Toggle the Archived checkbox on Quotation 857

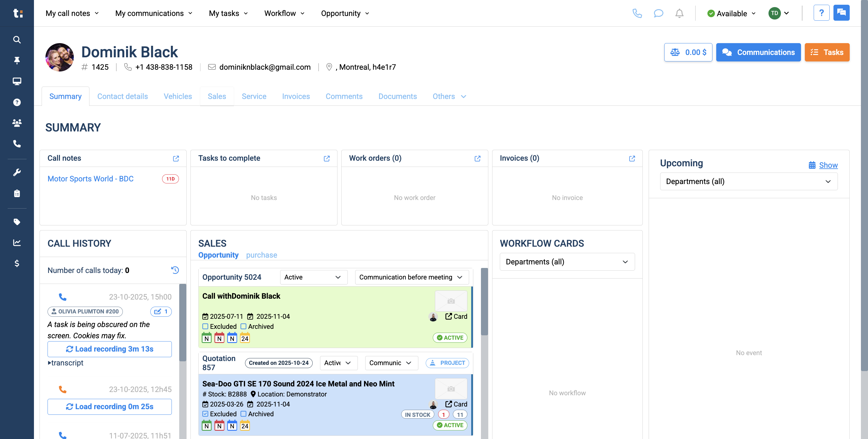(x=244, y=414)
